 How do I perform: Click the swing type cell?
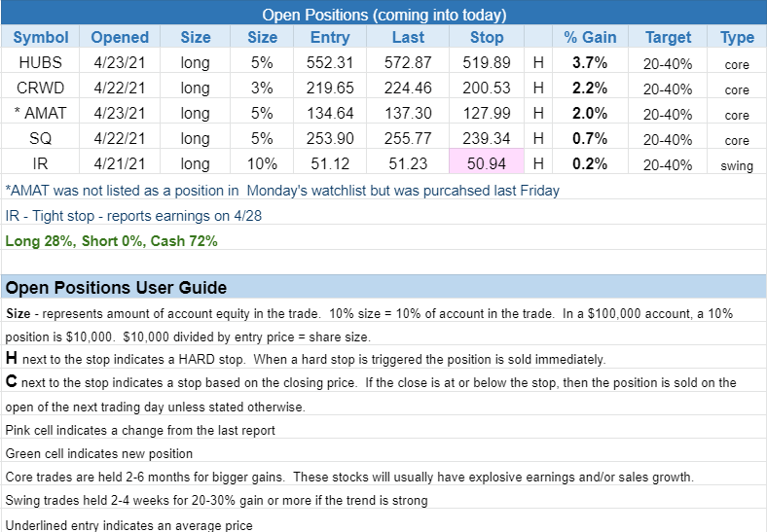(x=737, y=165)
